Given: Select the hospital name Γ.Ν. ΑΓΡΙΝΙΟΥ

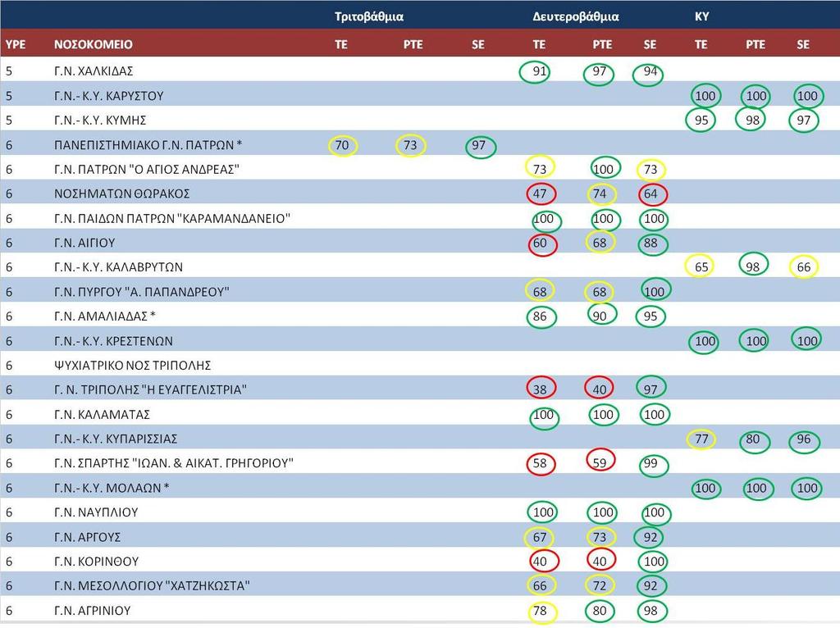Looking at the screenshot, I should pyautogui.click(x=93, y=611).
